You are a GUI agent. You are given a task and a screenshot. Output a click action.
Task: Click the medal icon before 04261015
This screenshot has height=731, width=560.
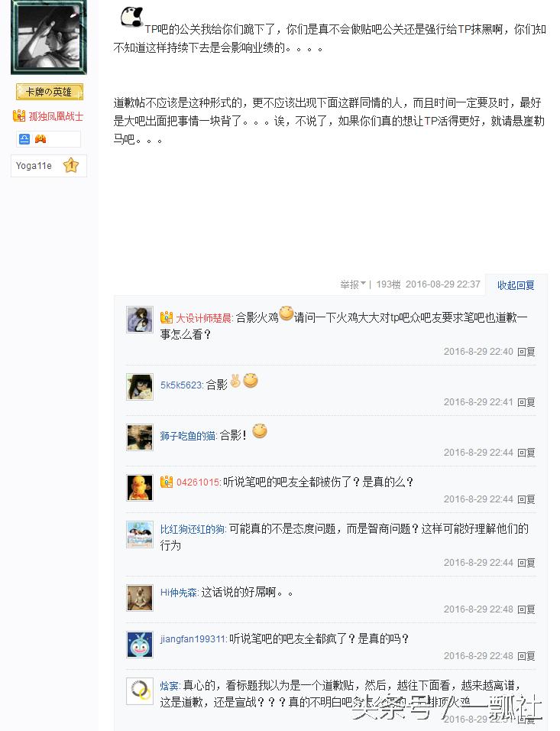(167, 482)
